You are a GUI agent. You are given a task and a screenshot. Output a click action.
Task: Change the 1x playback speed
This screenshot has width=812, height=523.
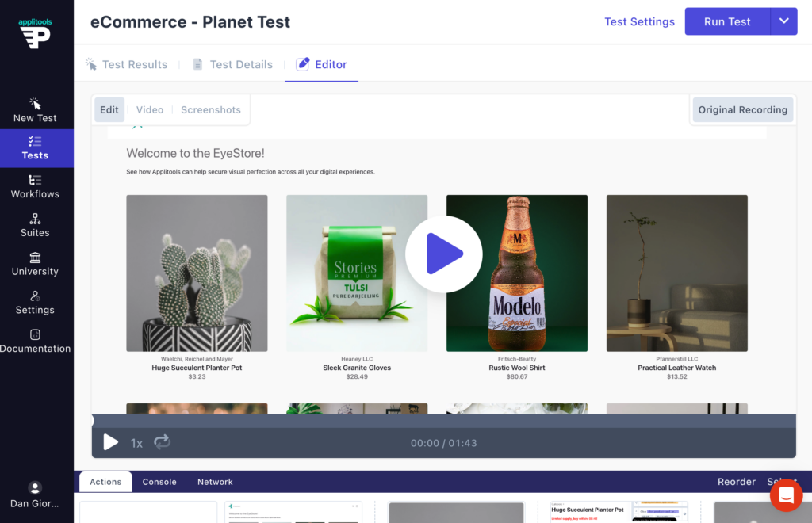[136, 443]
